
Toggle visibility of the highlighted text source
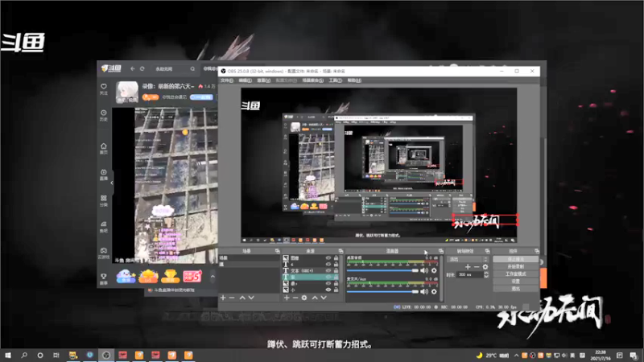[328, 277]
